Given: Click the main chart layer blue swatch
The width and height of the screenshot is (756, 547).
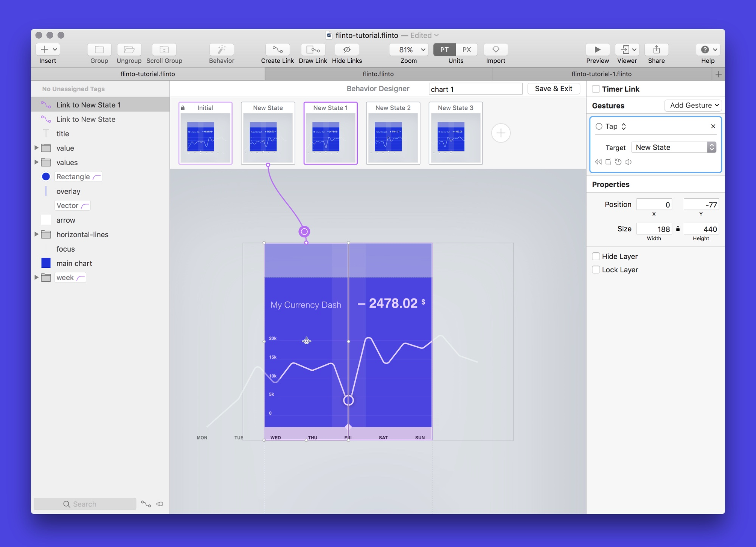Looking at the screenshot, I should click(46, 263).
